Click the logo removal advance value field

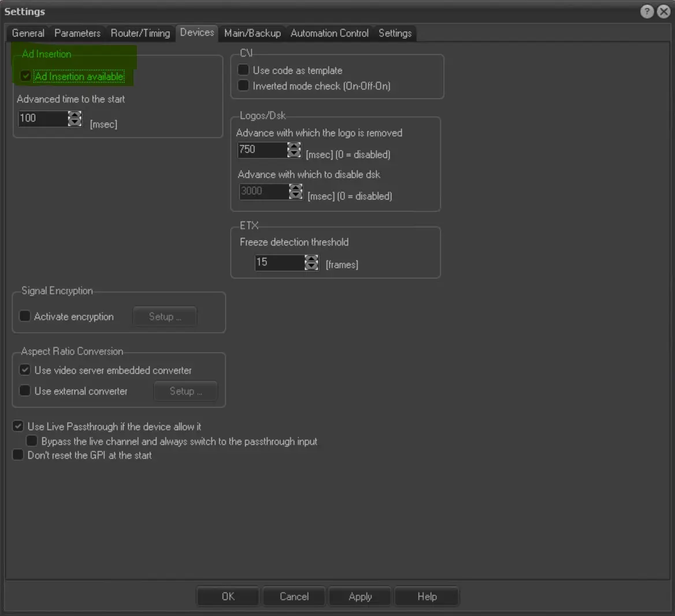point(262,150)
